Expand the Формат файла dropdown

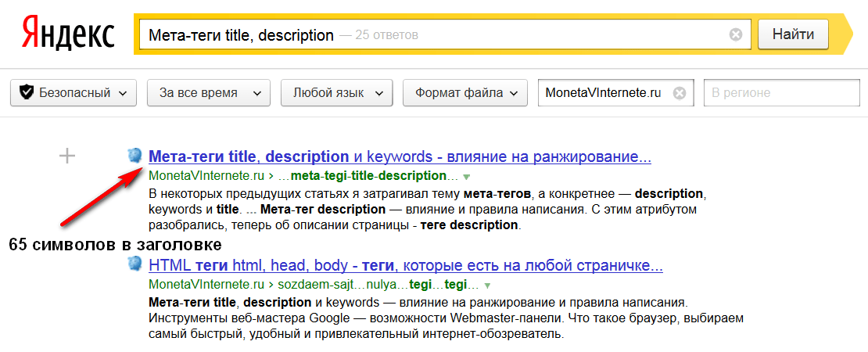(465, 93)
